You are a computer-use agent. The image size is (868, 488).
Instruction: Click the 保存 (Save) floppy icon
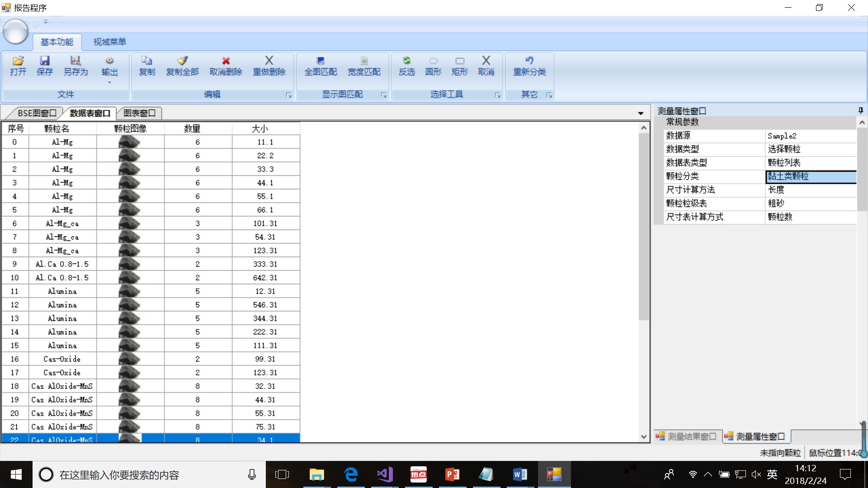[44, 61]
